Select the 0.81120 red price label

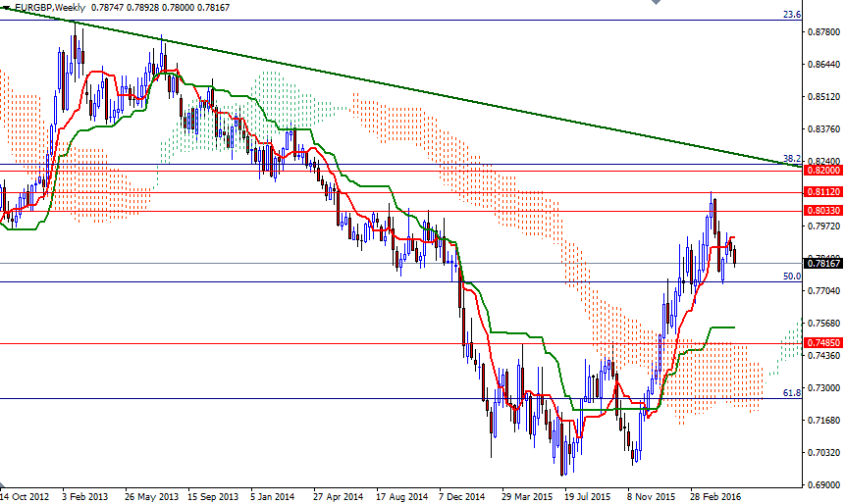pyautogui.click(x=824, y=191)
